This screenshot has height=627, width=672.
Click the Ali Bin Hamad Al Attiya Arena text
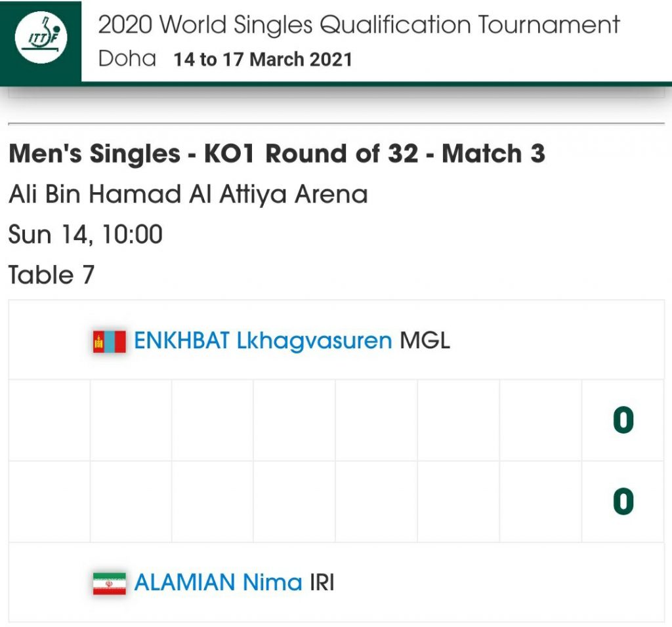tap(188, 195)
